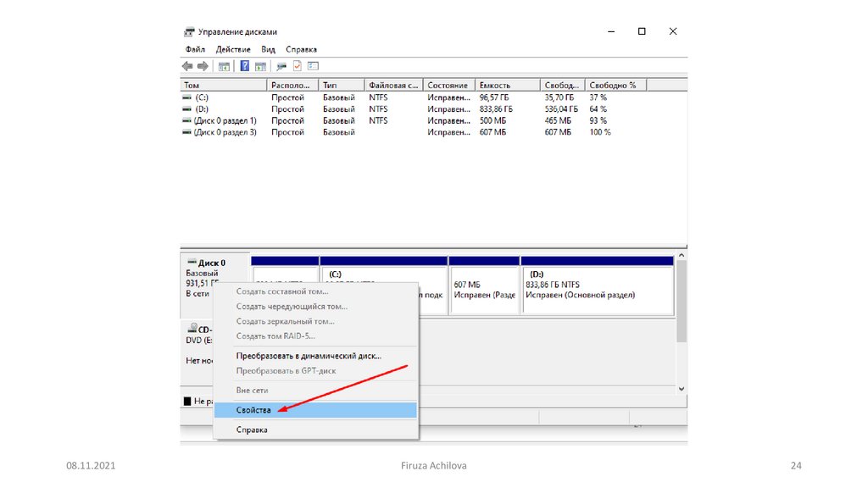
Task: Click the blue Help question-mark toolbar icon
Action: (x=245, y=66)
